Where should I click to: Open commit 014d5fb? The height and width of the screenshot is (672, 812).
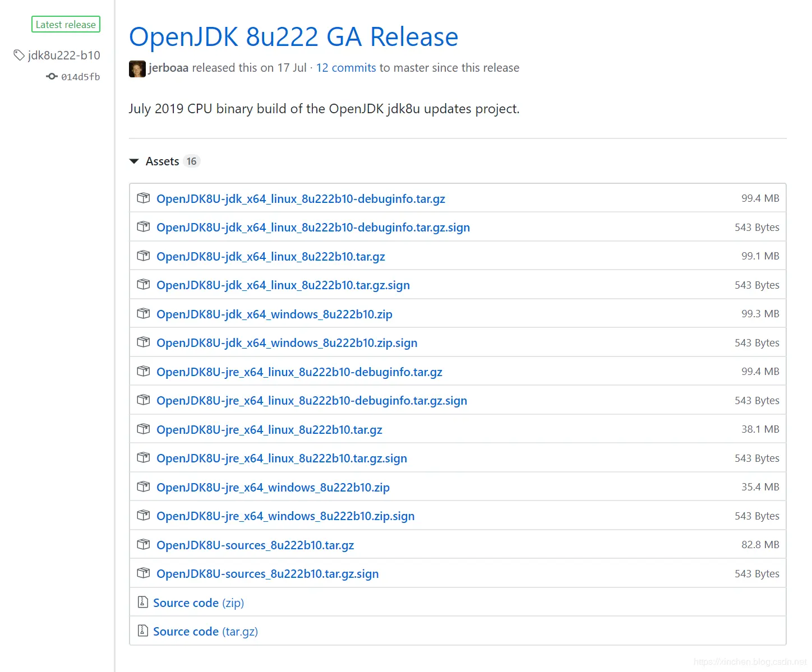pos(80,77)
